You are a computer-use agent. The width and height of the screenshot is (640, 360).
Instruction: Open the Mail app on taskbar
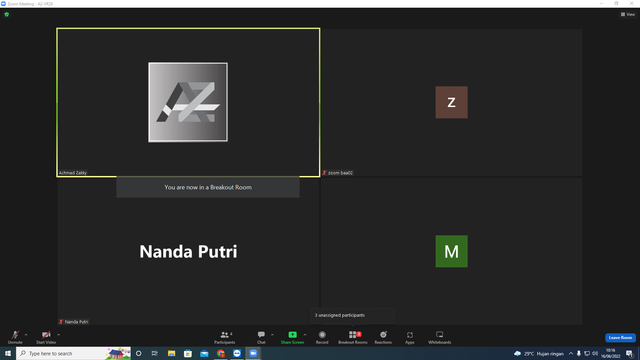pos(204,353)
